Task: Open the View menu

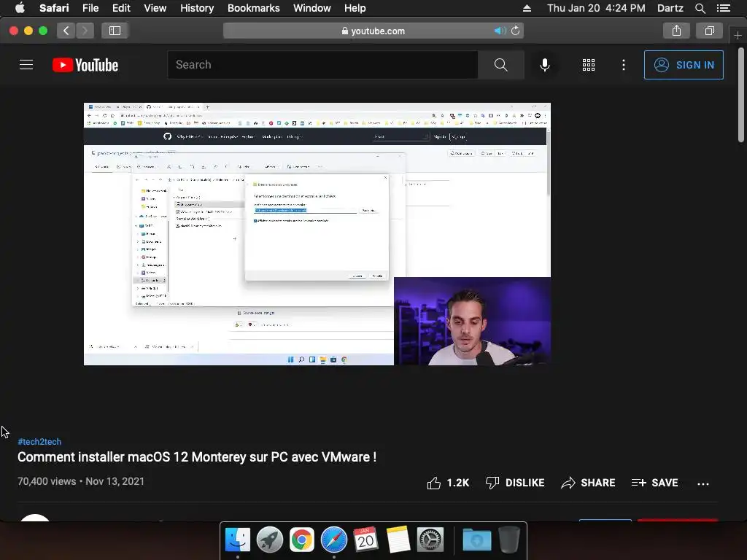Action: click(155, 8)
